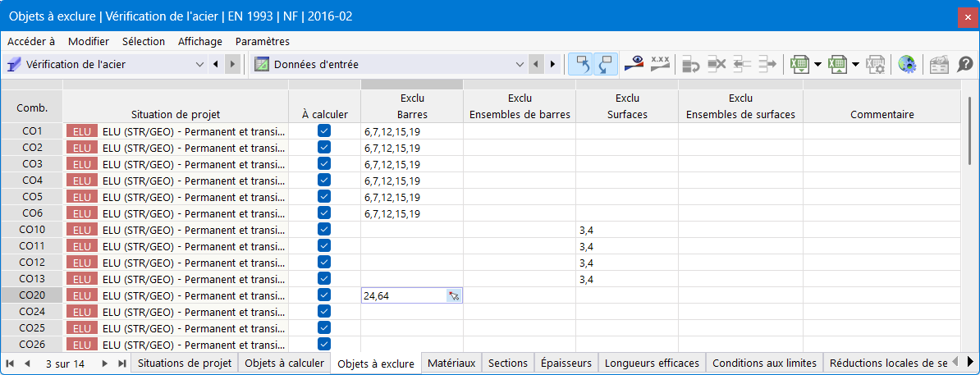The image size is (980, 375).
Task: Uncheck 'À calculer' for CO20
Action: click(323, 295)
